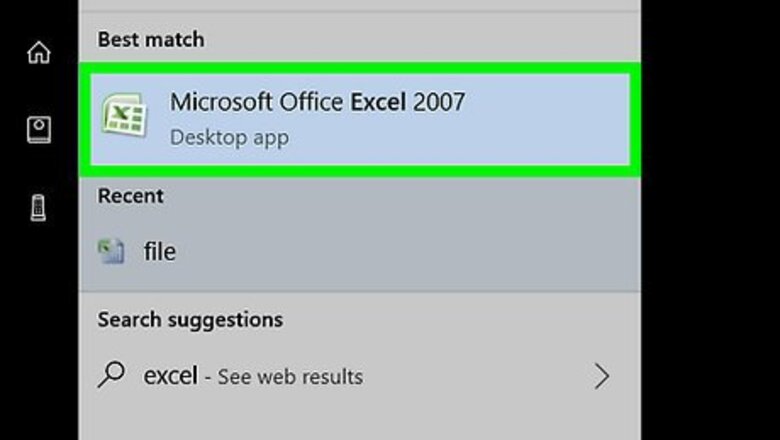Click the See web results link
Image resolution: width=780 pixels, height=440 pixels.
click(292, 377)
